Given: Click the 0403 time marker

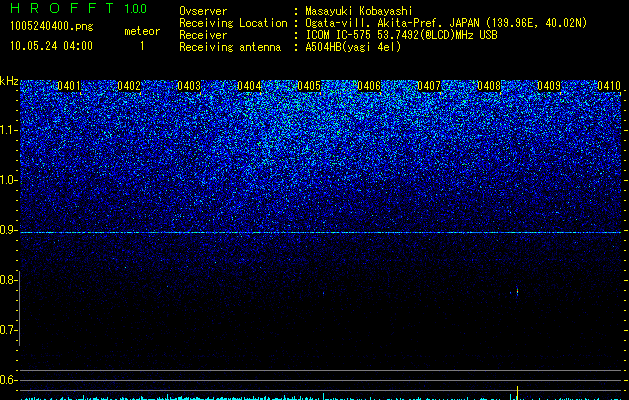Looking at the screenshot, I should point(189,86).
